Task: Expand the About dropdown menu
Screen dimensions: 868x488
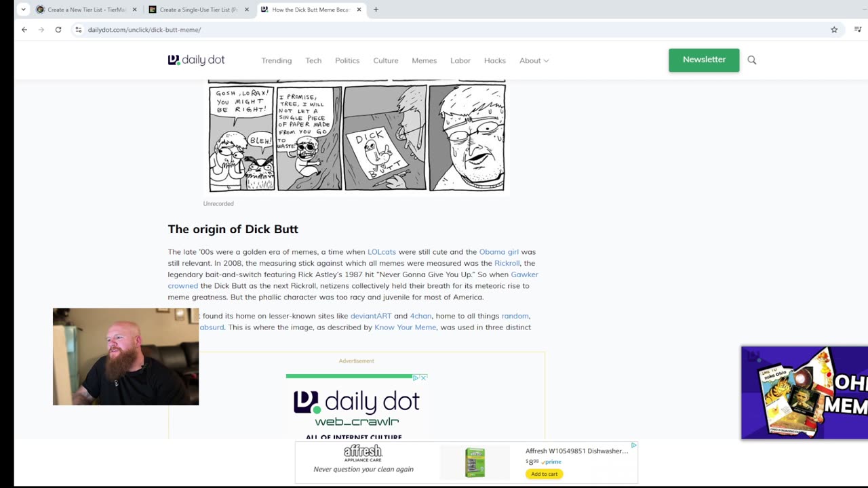Action: coord(534,60)
